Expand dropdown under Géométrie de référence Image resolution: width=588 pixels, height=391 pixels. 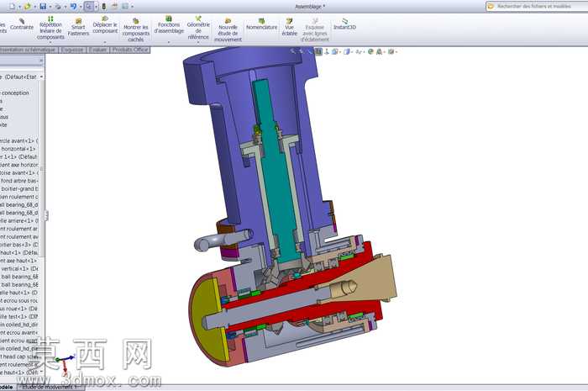(198, 42)
